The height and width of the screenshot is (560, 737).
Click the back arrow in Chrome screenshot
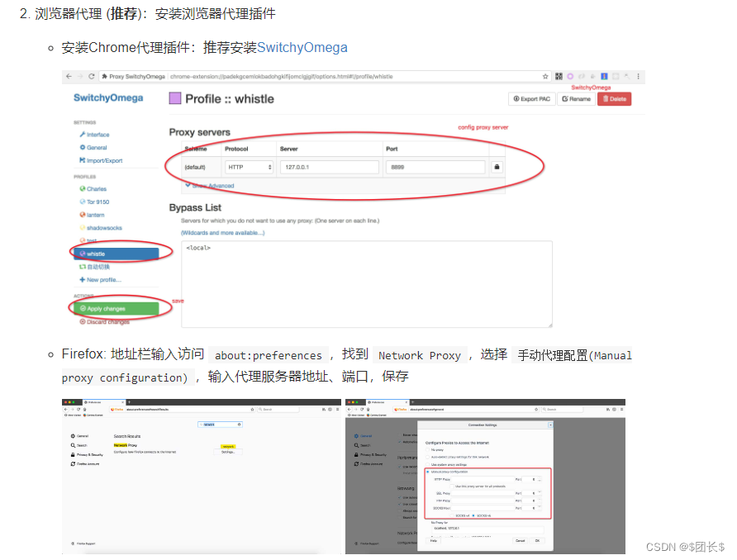point(69,76)
